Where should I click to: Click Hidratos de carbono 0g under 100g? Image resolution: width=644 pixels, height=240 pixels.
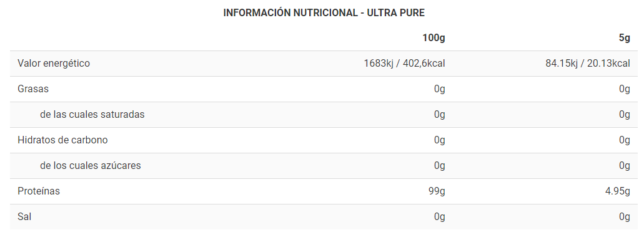pos(440,140)
